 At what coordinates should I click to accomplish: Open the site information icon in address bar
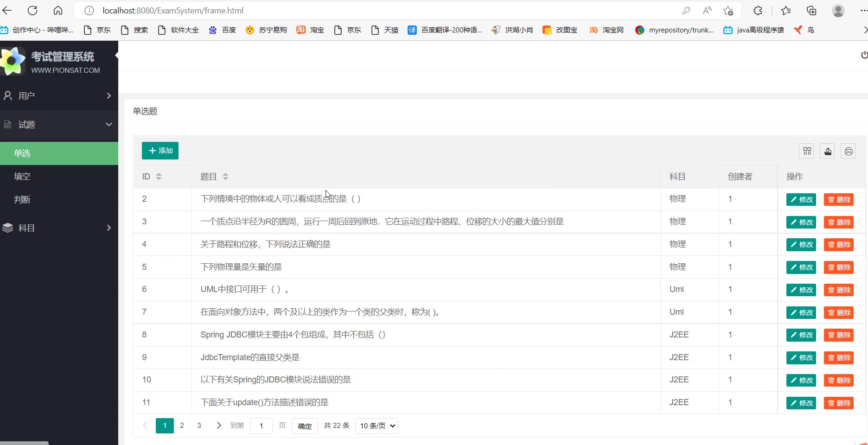89,11
